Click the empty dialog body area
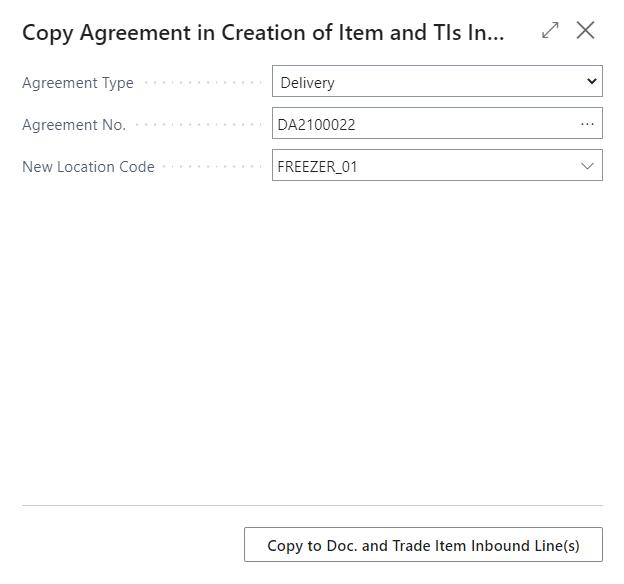 click(x=312, y=340)
